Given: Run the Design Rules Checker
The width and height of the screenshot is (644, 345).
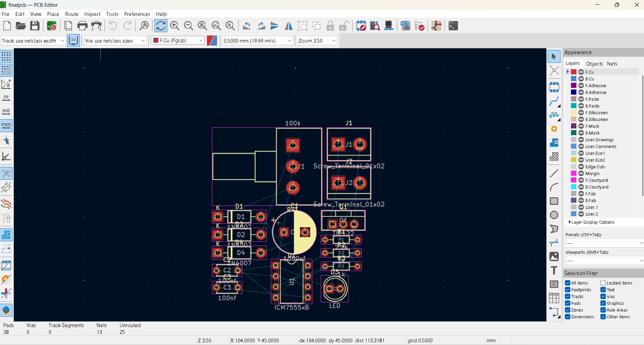Looking at the screenshot, I should coord(420,26).
